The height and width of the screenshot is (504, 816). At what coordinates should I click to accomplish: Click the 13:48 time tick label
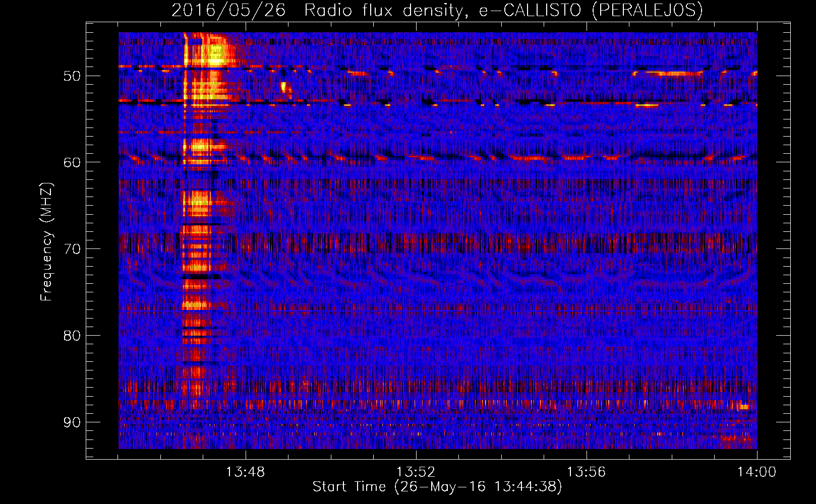(x=245, y=472)
